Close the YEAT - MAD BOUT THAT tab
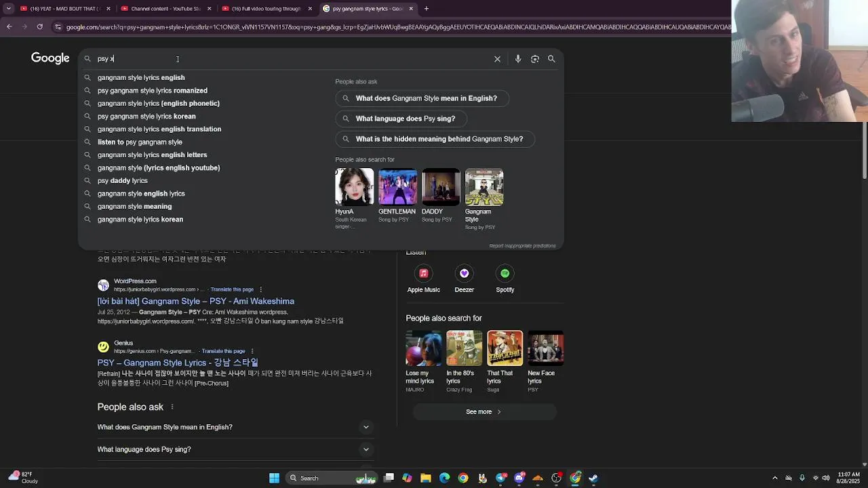 tap(108, 9)
